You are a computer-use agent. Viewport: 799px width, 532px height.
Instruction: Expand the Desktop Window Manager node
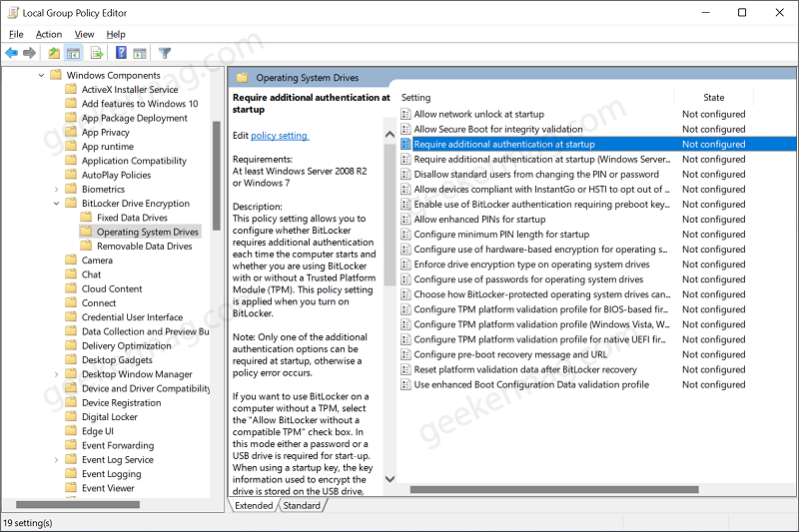56,374
